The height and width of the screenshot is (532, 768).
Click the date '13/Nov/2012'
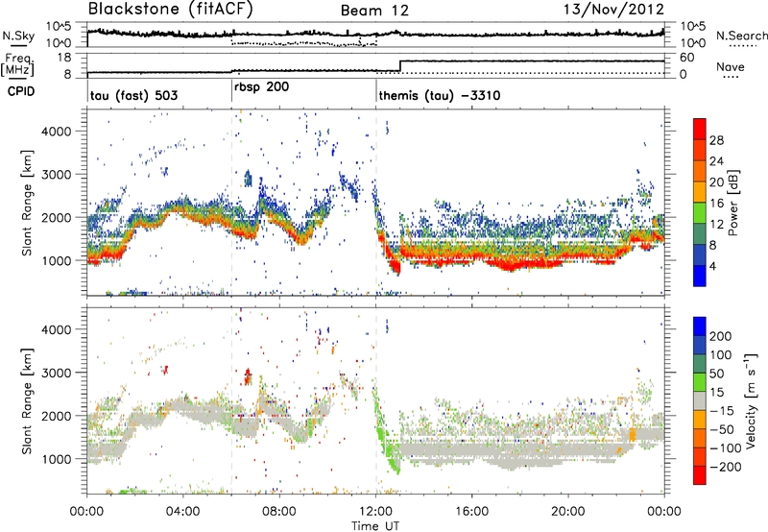[613, 10]
